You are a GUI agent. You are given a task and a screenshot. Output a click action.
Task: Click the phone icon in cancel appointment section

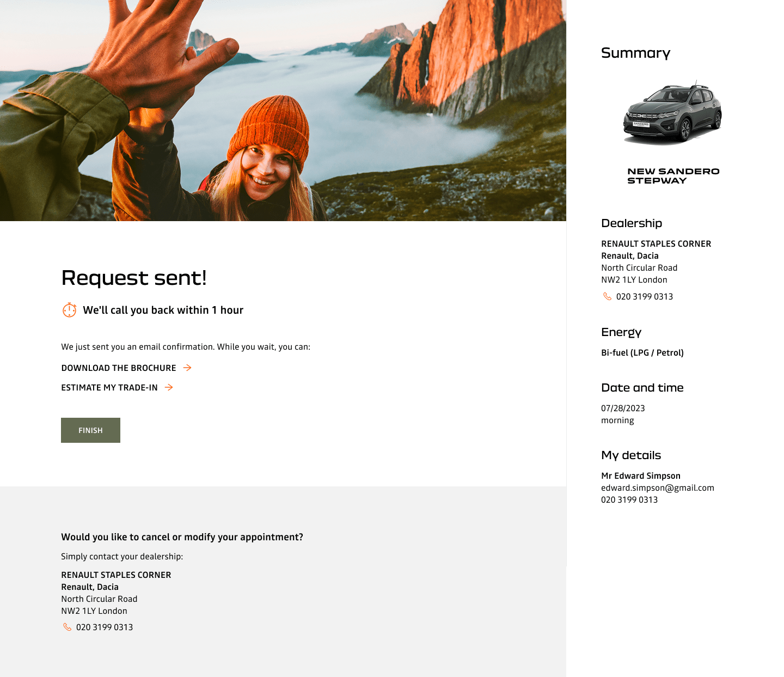(x=67, y=627)
